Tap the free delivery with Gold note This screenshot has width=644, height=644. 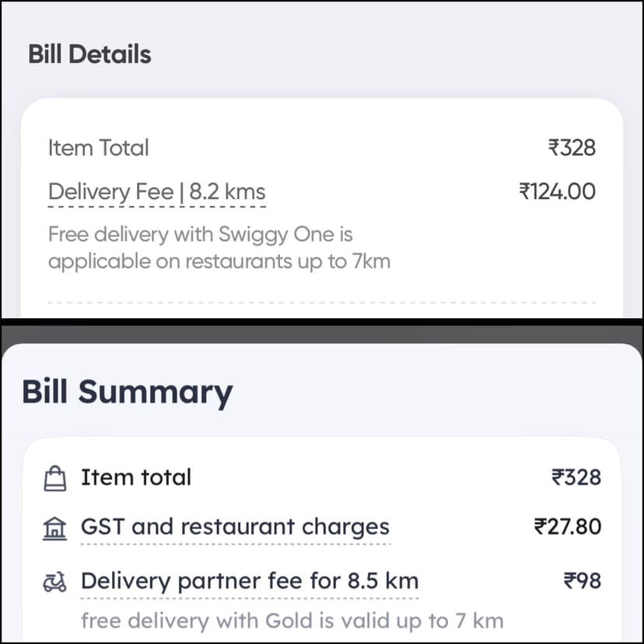(292, 621)
